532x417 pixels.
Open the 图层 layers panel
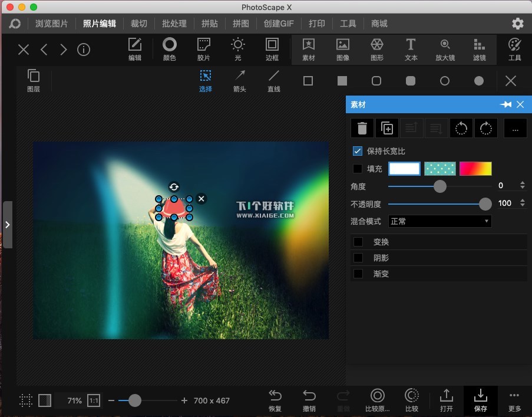click(34, 81)
